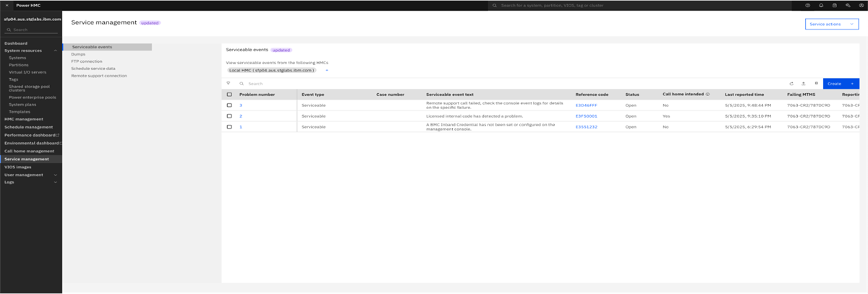Toggle the select-all checkbox in table header
This screenshot has height=294, width=868.
[x=229, y=95]
